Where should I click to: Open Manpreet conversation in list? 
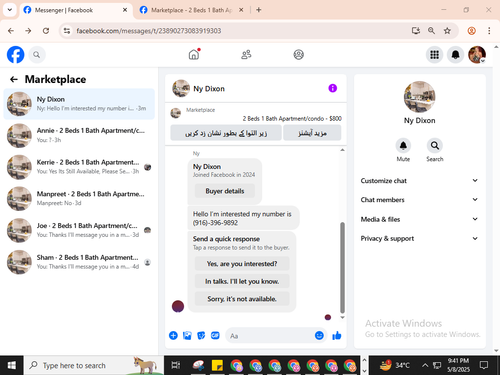pos(79,198)
